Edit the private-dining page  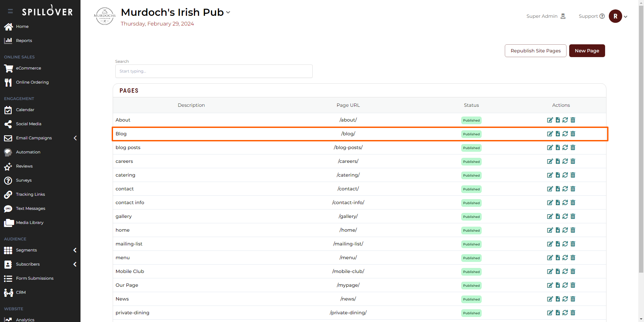point(550,313)
